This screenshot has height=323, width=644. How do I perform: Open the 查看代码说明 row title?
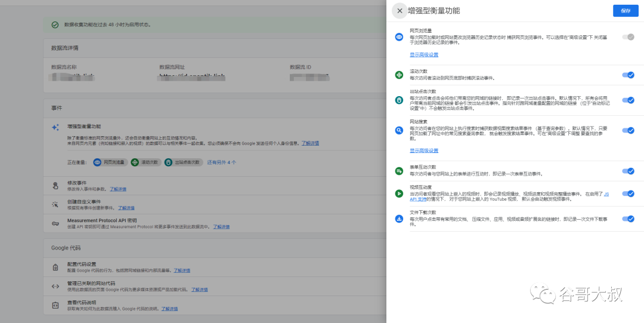[82, 303]
